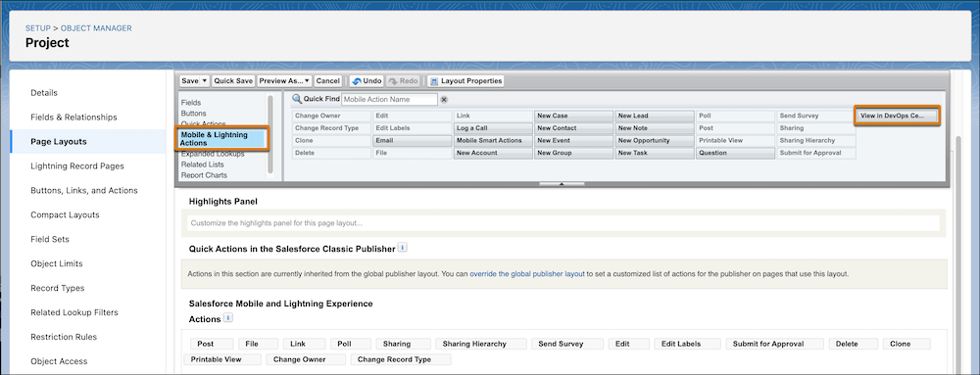This screenshot has height=375, width=980.
Task: Click the Highlights Panel customize field
Action: 563,223
